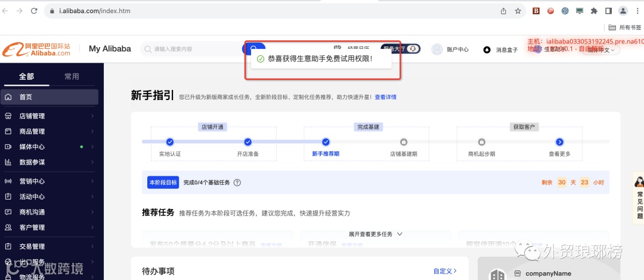The width and height of the screenshot is (644, 280).
Task: Click the Alibaba.com logo
Action: [36, 49]
